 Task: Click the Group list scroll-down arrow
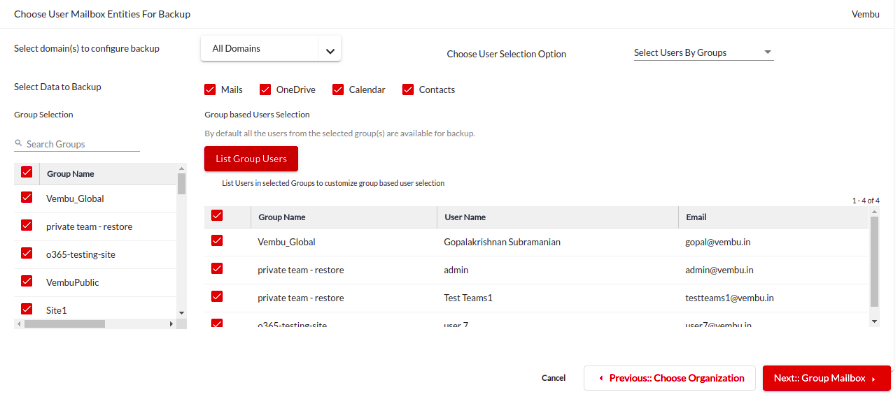click(182, 313)
